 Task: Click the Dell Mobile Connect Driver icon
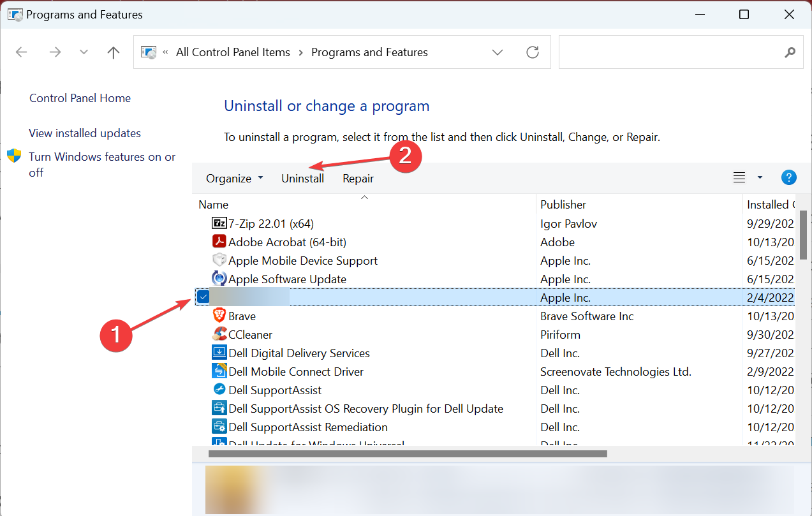(x=219, y=371)
